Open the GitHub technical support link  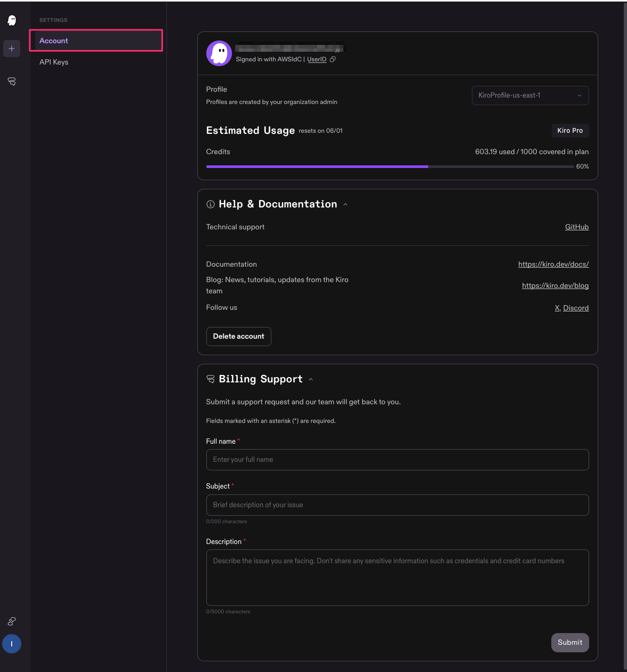point(577,227)
